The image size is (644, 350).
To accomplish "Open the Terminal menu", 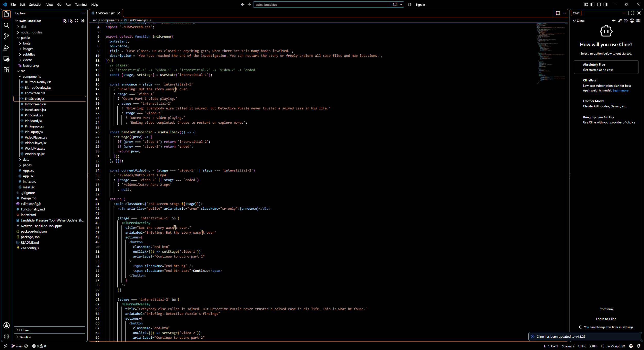I will (x=81, y=4).
